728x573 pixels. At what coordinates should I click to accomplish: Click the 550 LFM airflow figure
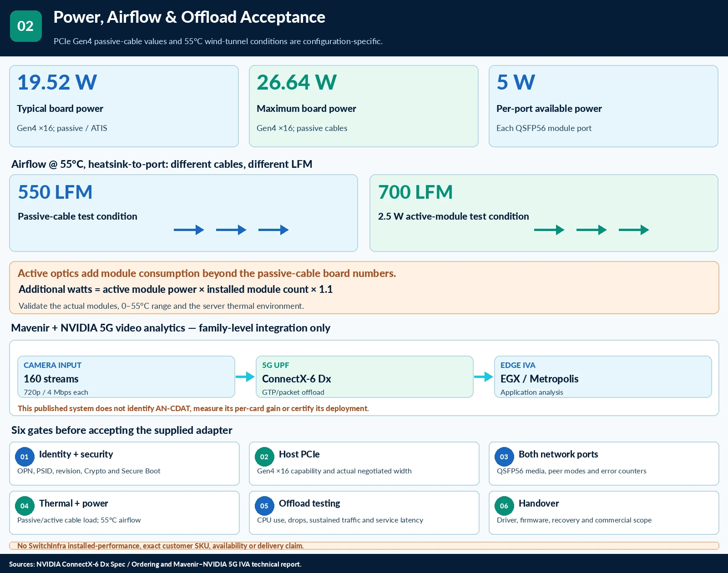point(55,192)
